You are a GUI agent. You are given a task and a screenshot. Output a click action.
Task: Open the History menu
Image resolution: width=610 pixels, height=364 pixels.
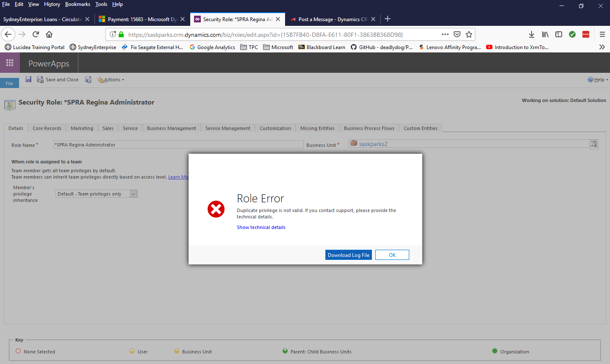[x=52, y=4]
